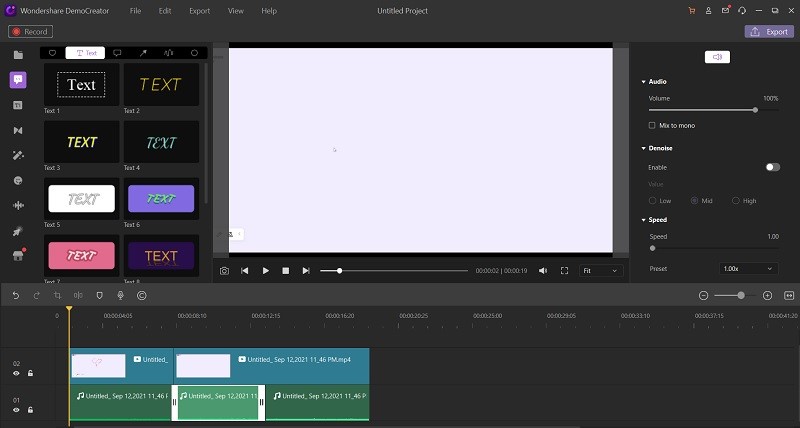This screenshot has height=428, width=800.
Task: Collapse the Speed section
Action: click(x=643, y=220)
